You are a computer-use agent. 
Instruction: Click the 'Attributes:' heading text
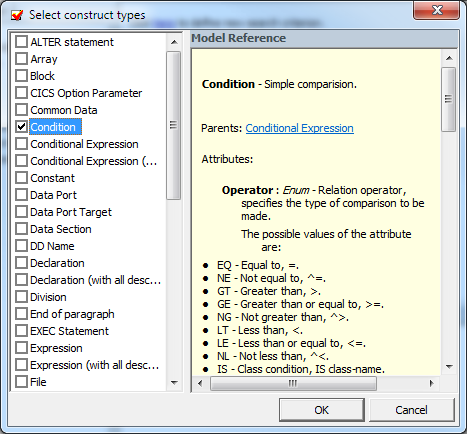tap(227, 159)
